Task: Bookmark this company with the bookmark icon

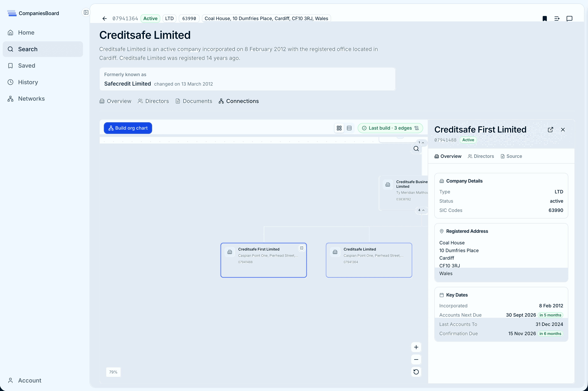Action: [545, 19]
